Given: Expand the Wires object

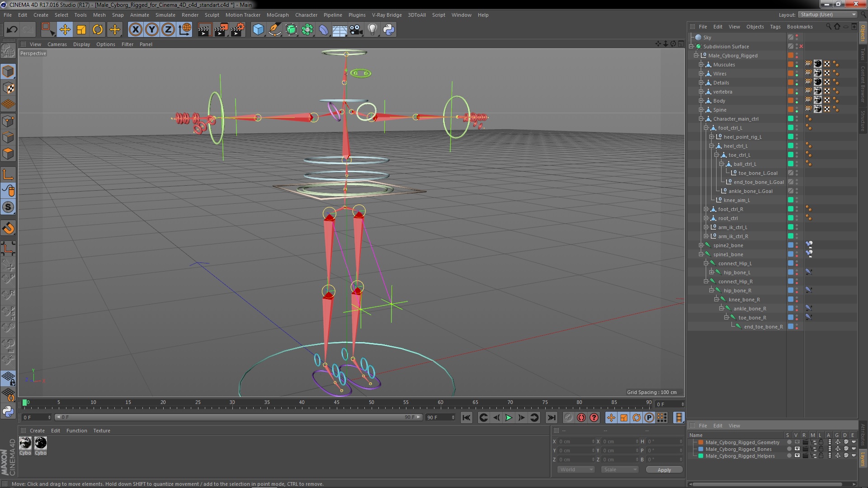Looking at the screenshot, I should (701, 74).
